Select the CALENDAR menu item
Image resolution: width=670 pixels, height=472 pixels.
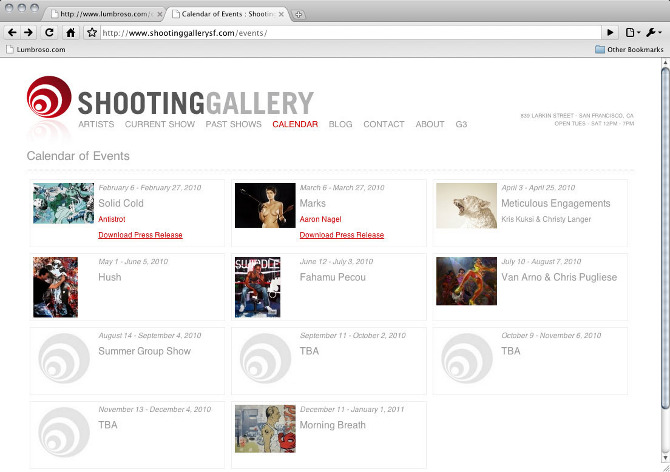pyautogui.click(x=295, y=124)
